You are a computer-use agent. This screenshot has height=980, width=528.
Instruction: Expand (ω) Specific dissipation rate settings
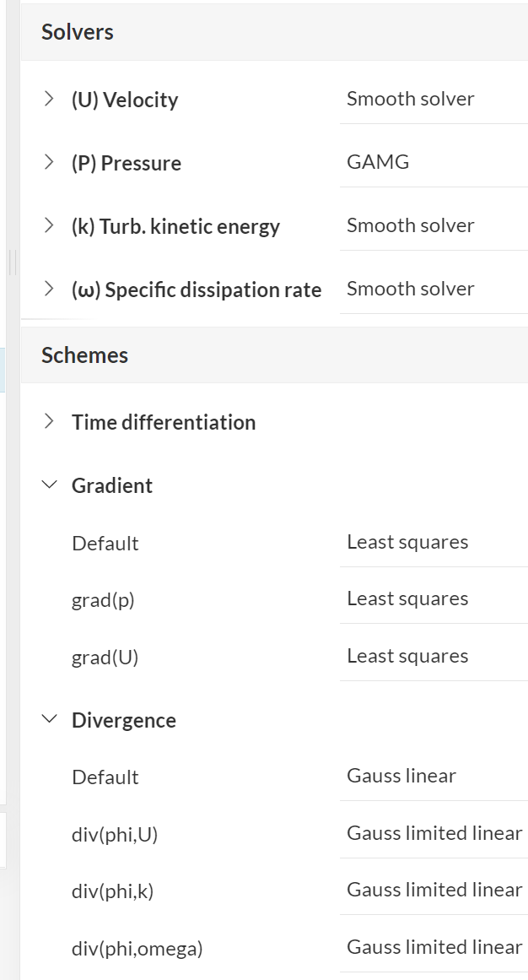(50, 290)
